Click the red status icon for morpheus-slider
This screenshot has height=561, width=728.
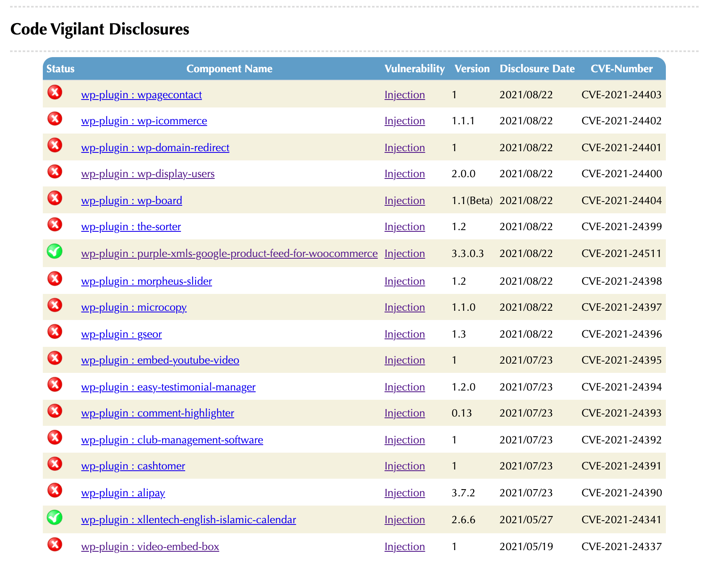(x=55, y=278)
